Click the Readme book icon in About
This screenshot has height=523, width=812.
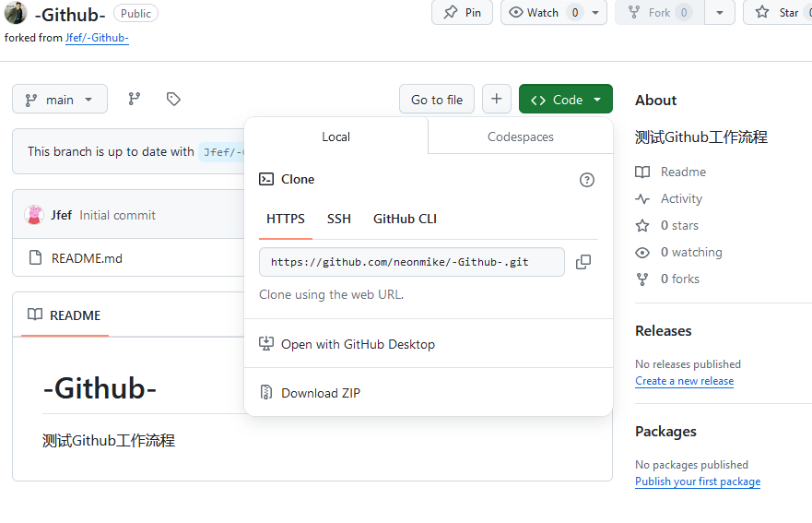coord(642,172)
